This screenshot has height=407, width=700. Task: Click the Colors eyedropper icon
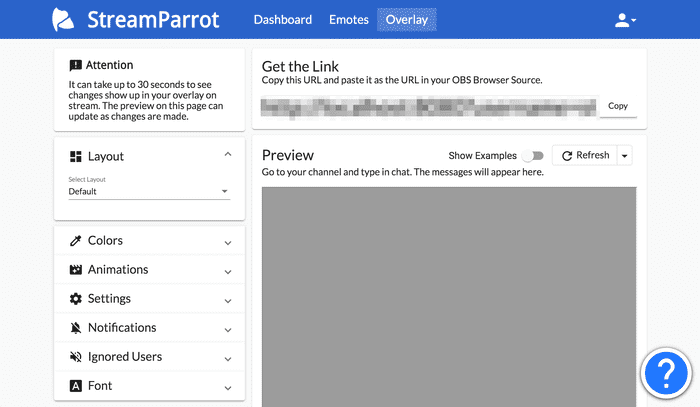[x=75, y=241]
